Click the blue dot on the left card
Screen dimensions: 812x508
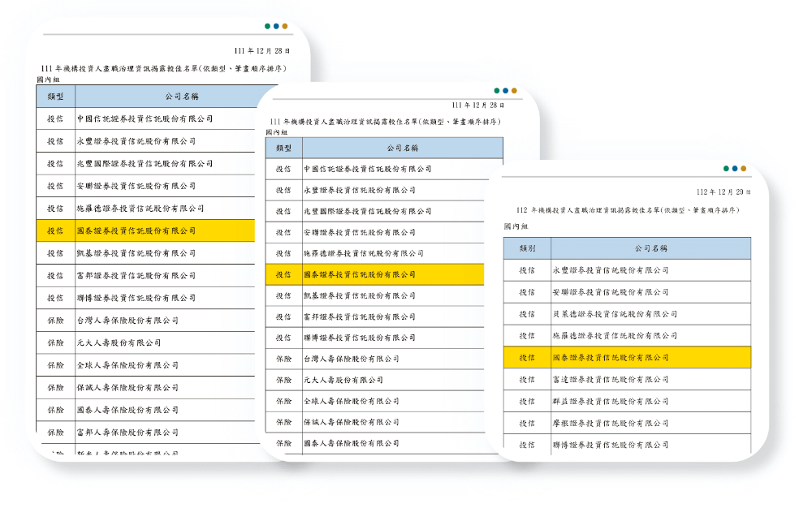pos(276,26)
